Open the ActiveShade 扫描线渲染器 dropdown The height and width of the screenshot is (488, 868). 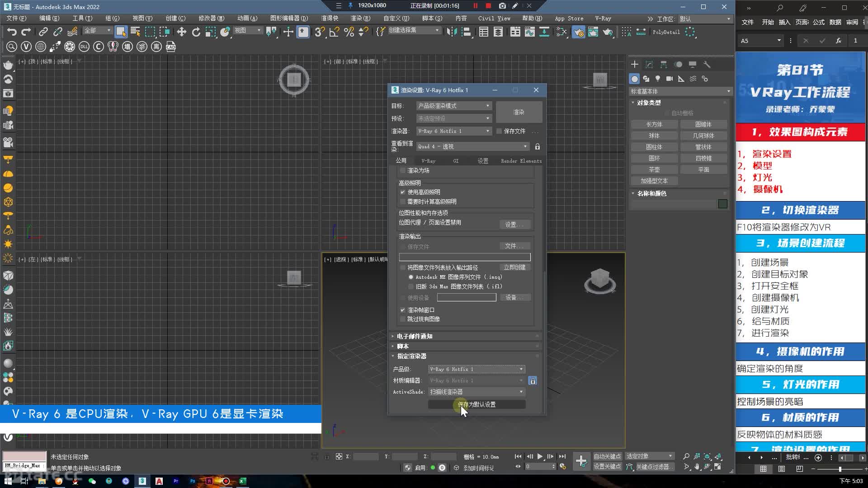[476, 392]
